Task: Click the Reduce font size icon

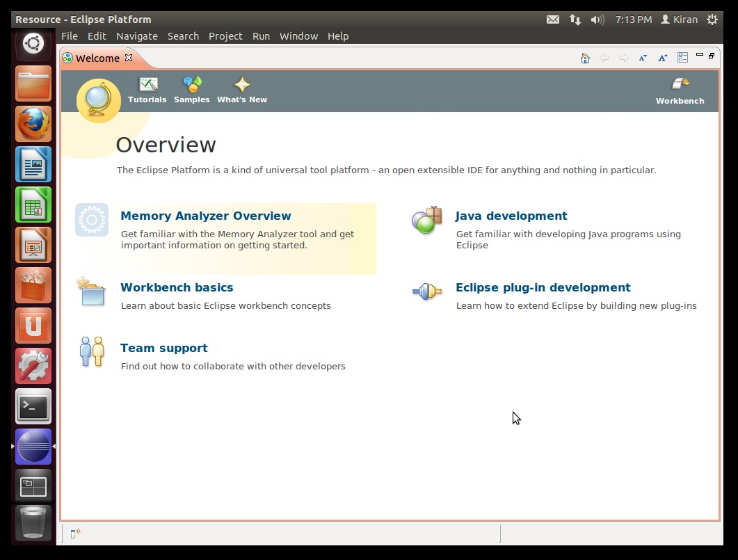Action: pos(643,58)
